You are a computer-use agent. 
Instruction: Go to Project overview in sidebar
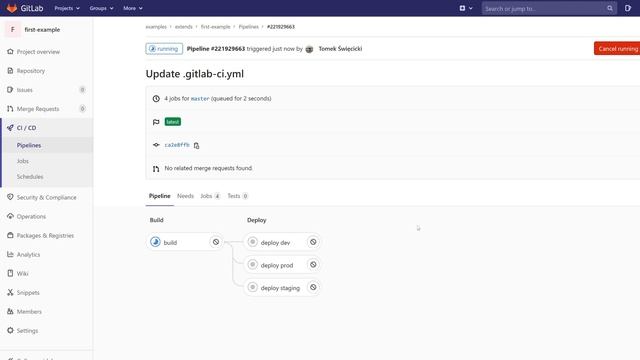click(x=38, y=52)
